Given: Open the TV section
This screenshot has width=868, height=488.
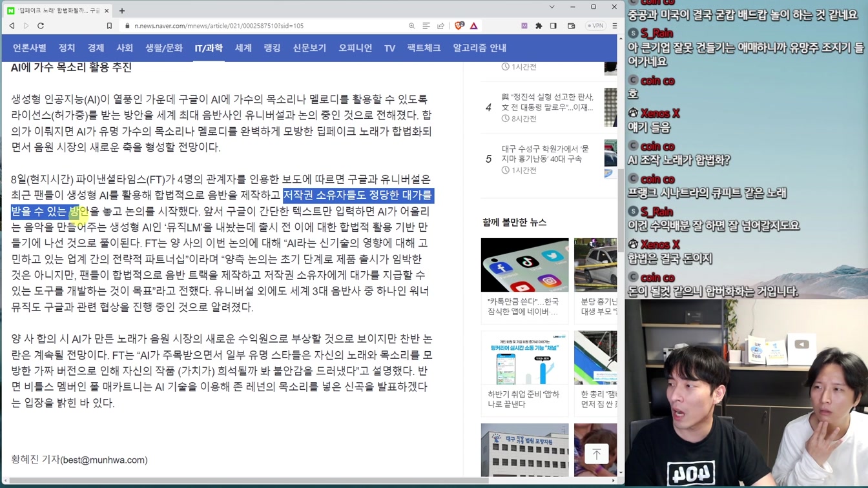Looking at the screenshot, I should coord(389,48).
